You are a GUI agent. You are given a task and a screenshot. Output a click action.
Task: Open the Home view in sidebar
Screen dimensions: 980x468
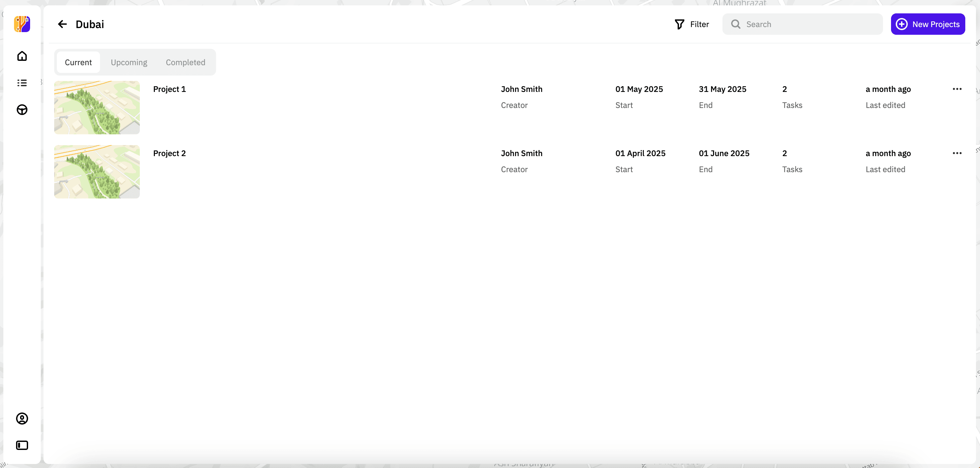pos(22,56)
